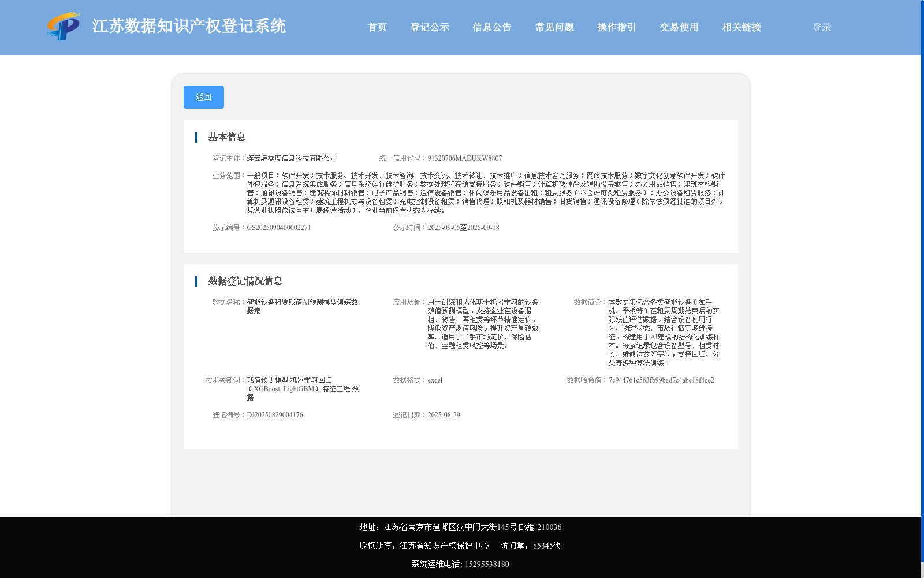Select the company name 连云港零度信息科技有限公司

pos(292,158)
